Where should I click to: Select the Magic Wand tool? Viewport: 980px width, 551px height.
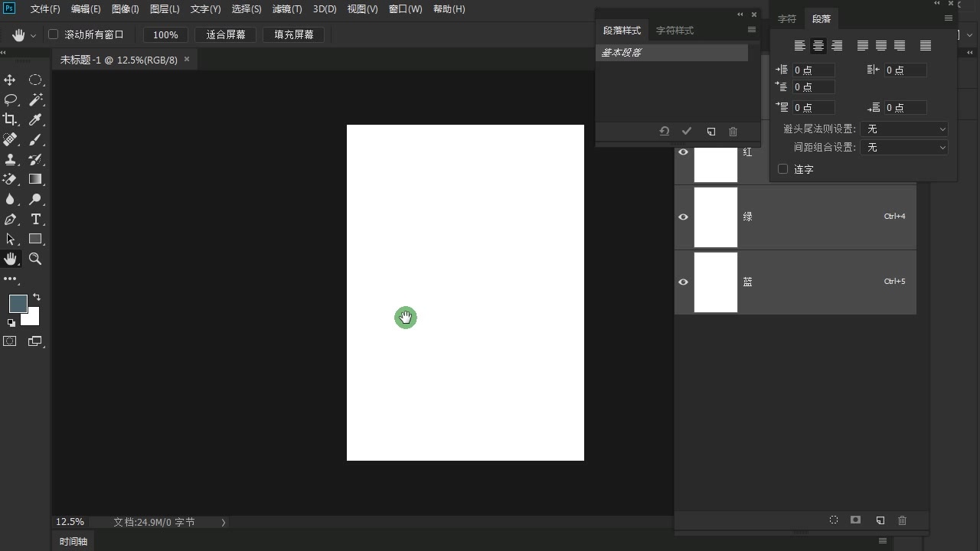point(35,99)
